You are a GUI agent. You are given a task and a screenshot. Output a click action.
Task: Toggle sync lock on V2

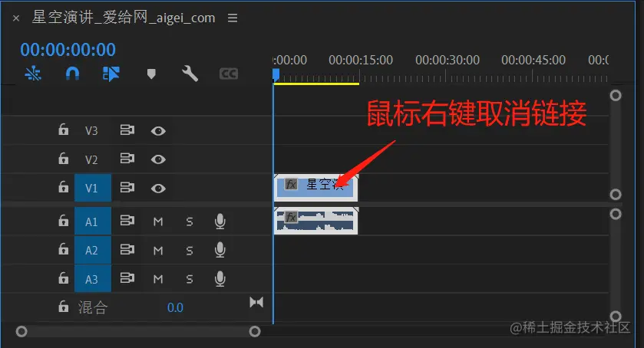coord(127,159)
